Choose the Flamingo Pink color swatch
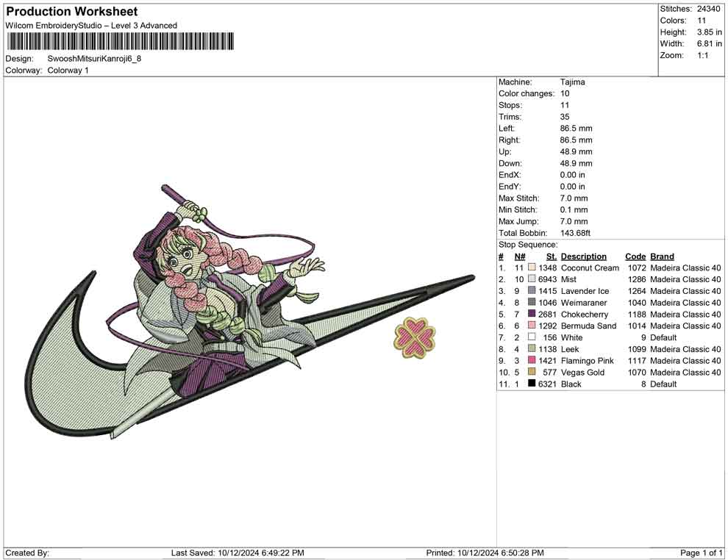The image size is (728, 560). coord(532,361)
